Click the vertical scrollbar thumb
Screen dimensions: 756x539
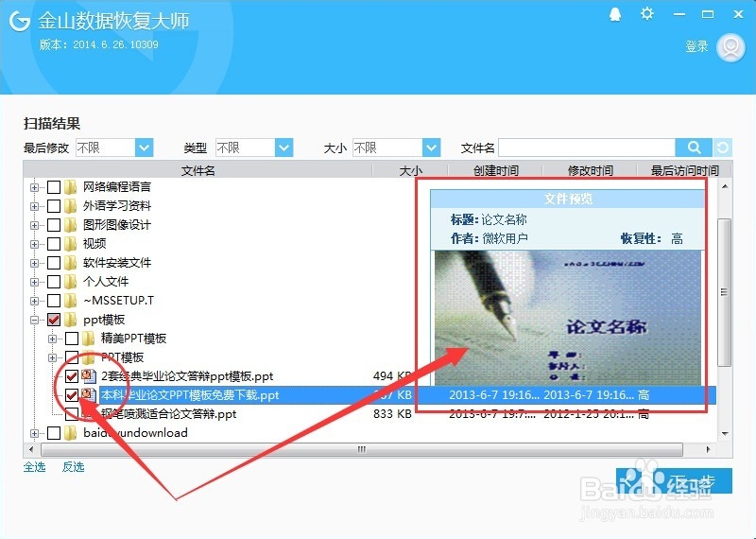pos(724,292)
